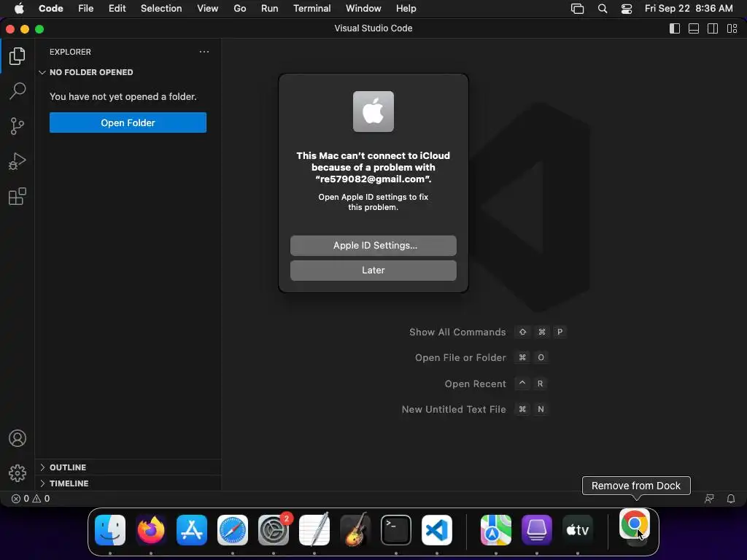
Task: Click the Open Recent text
Action: tap(475, 384)
